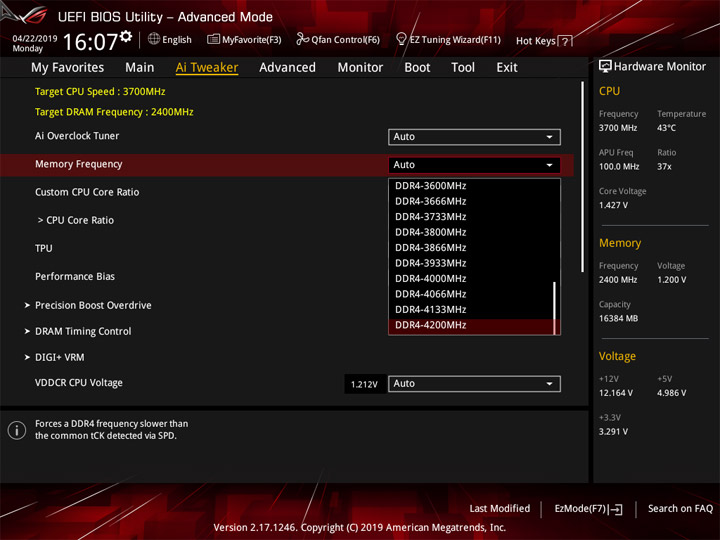This screenshot has width=720, height=540.
Task: Click Last Modified button
Action: [500, 508]
